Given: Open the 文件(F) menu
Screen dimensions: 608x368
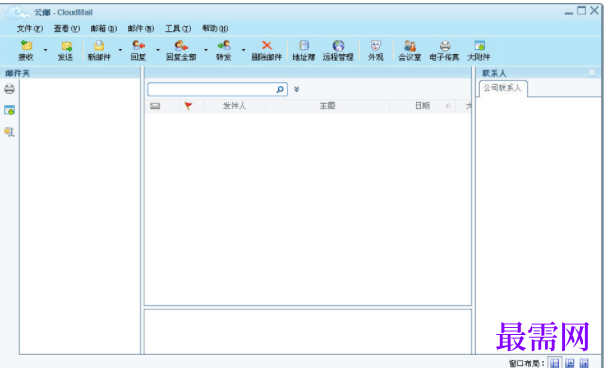Looking at the screenshot, I should 30,29.
